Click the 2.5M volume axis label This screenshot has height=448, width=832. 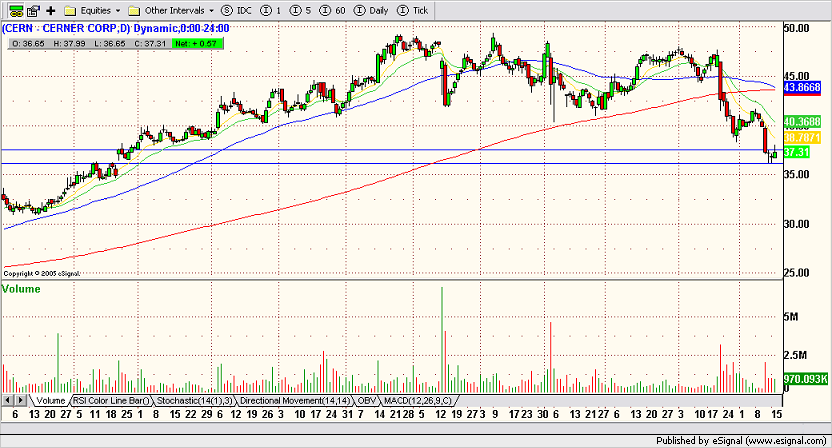795,355
